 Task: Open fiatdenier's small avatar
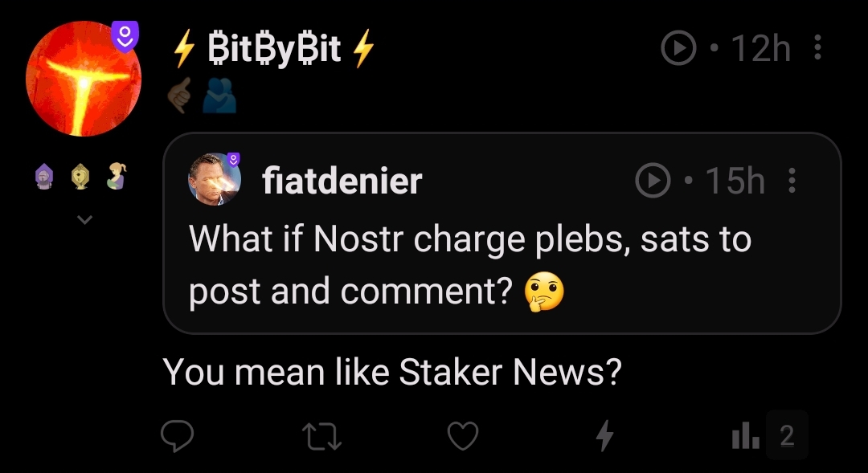click(215, 178)
